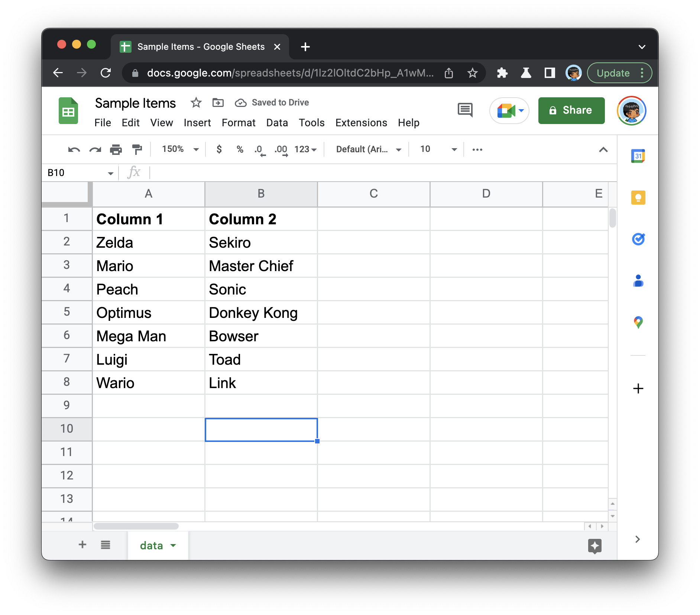Click the Undo icon in toolbar
This screenshot has height=615, width=700.
pyautogui.click(x=74, y=150)
